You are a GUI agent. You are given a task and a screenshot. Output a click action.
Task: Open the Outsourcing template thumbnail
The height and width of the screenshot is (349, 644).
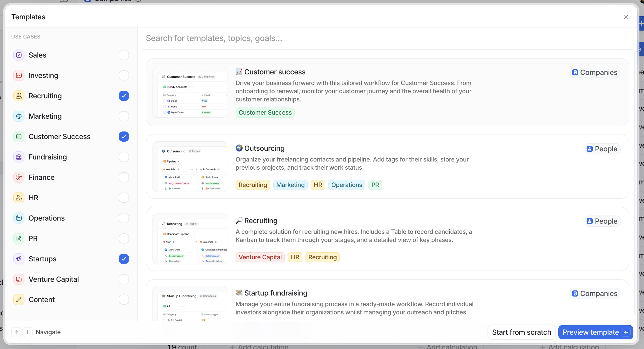click(x=190, y=167)
